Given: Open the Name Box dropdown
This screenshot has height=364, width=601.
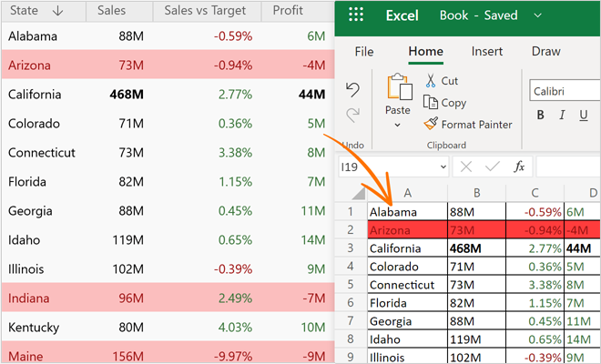Looking at the screenshot, I should (x=442, y=167).
